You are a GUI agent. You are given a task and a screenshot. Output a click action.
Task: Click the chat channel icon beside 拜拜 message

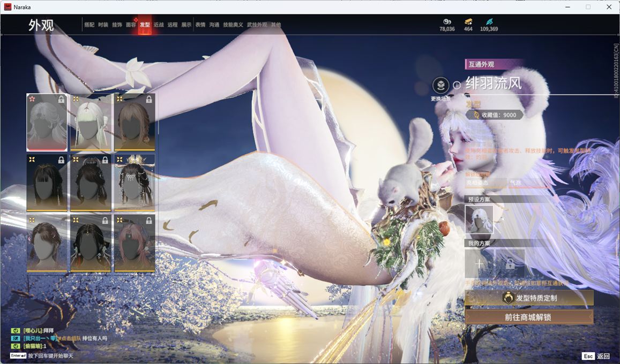tap(16, 330)
